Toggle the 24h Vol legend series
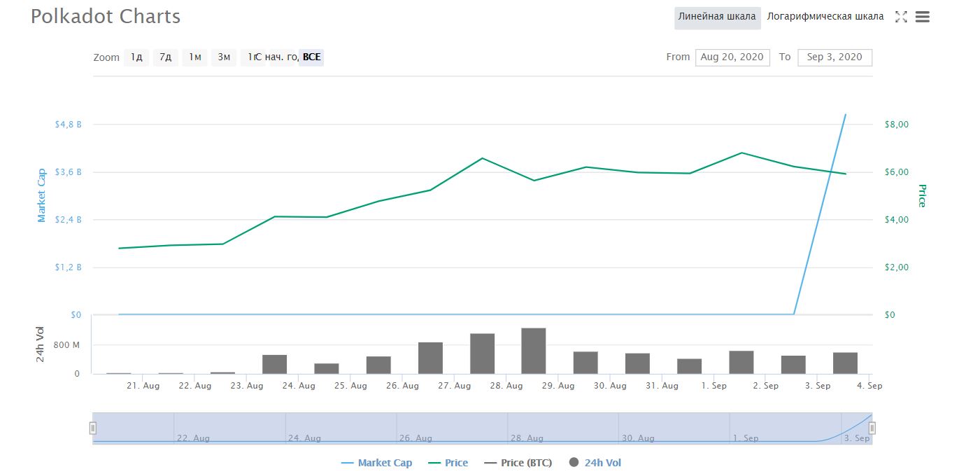 (595, 463)
